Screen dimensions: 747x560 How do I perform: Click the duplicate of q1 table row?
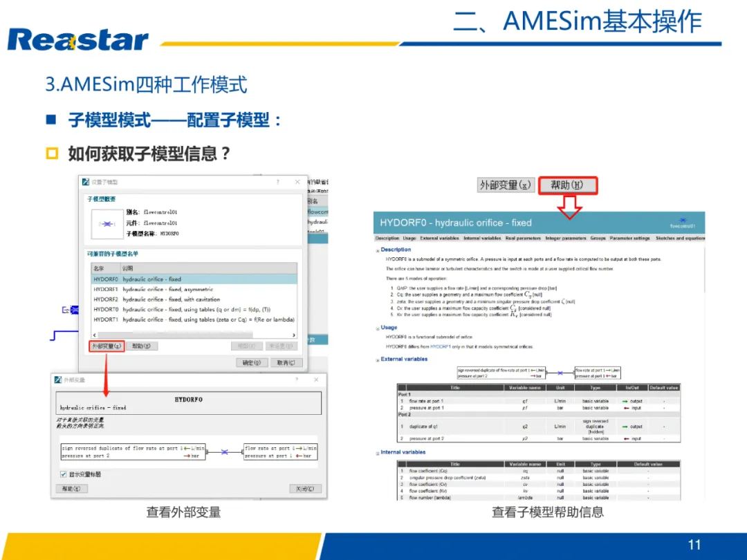click(x=539, y=426)
